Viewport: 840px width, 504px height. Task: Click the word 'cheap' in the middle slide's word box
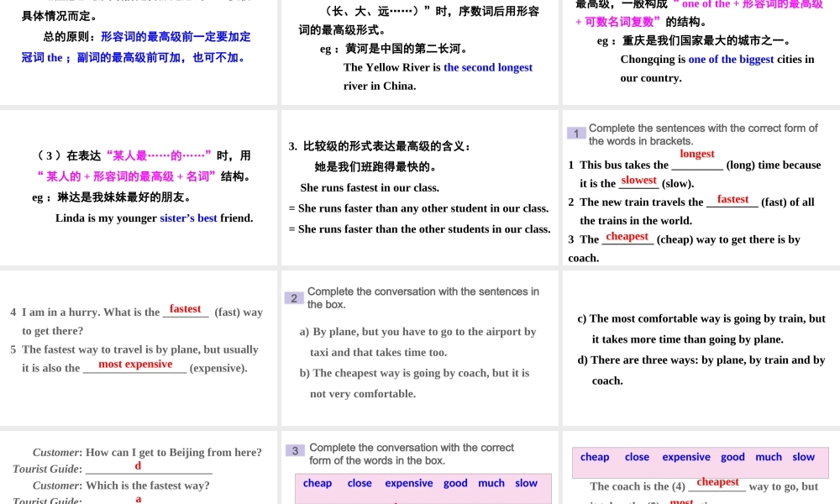click(x=318, y=482)
